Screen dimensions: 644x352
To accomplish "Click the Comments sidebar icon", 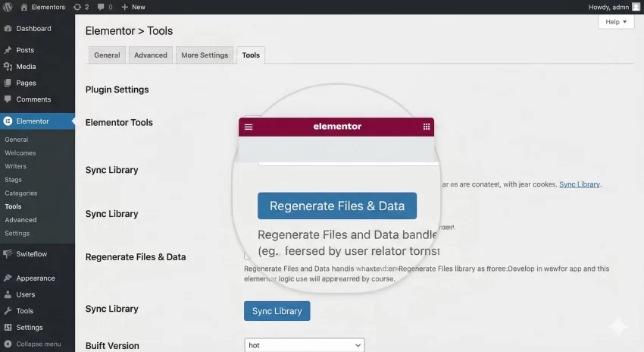I will pos(8,99).
